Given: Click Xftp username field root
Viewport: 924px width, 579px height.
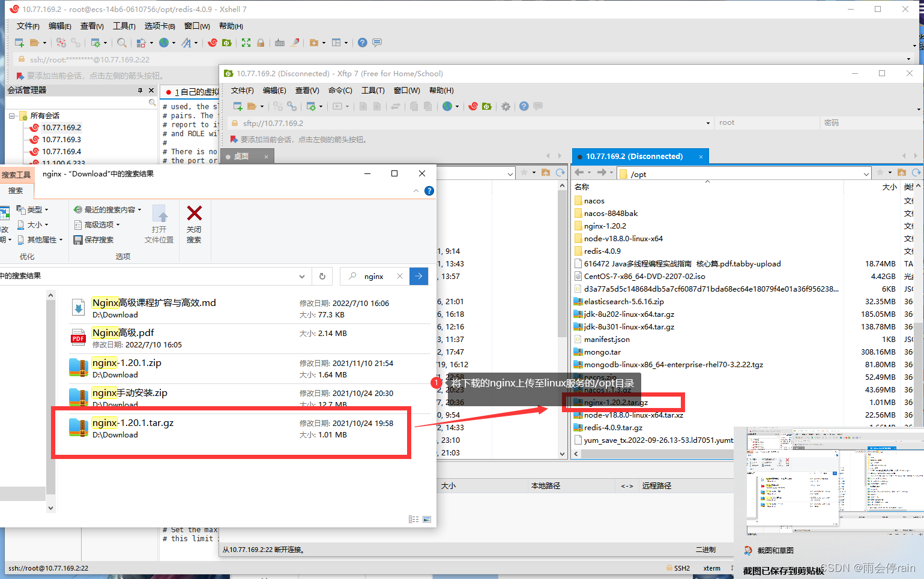Looking at the screenshot, I should [767, 122].
